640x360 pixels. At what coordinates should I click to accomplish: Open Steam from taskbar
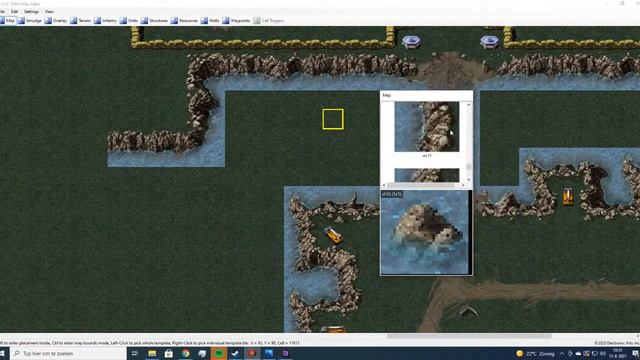(x=235, y=353)
